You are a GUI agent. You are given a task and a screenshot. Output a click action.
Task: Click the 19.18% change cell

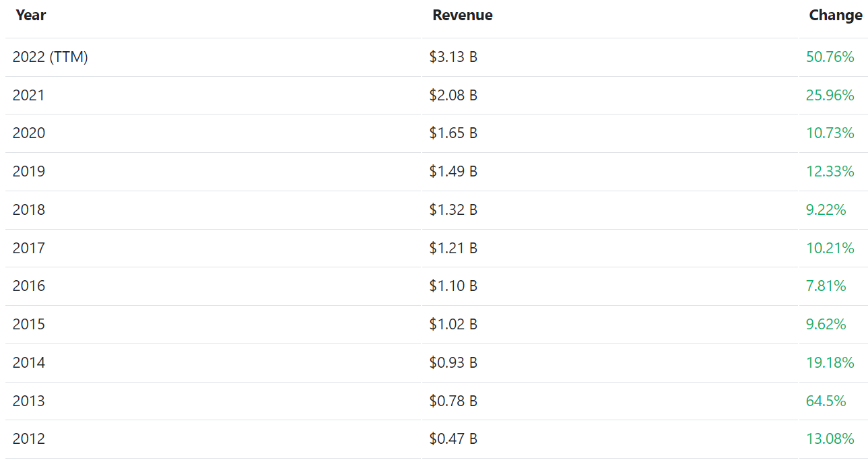[x=830, y=363]
